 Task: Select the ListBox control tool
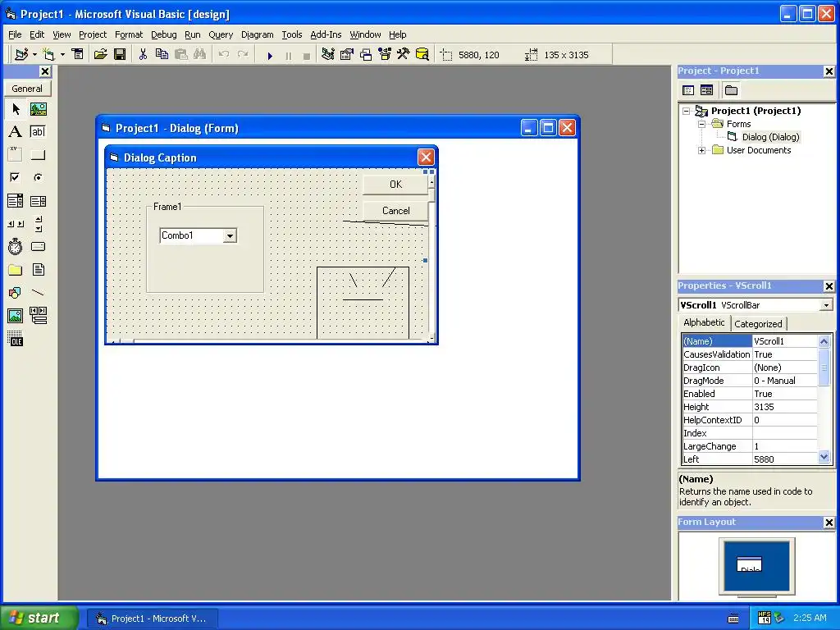click(38, 201)
